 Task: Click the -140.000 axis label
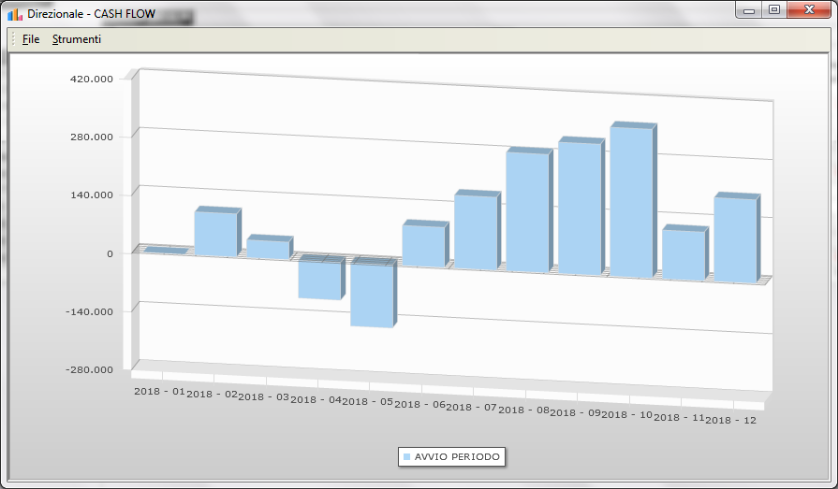pyautogui.click(x=89, y=312)
